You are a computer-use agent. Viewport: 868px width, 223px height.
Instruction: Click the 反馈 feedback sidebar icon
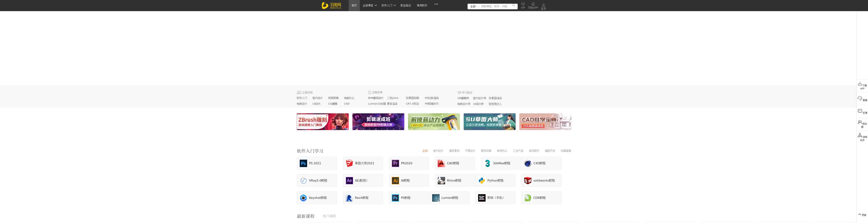click(862, 111)
